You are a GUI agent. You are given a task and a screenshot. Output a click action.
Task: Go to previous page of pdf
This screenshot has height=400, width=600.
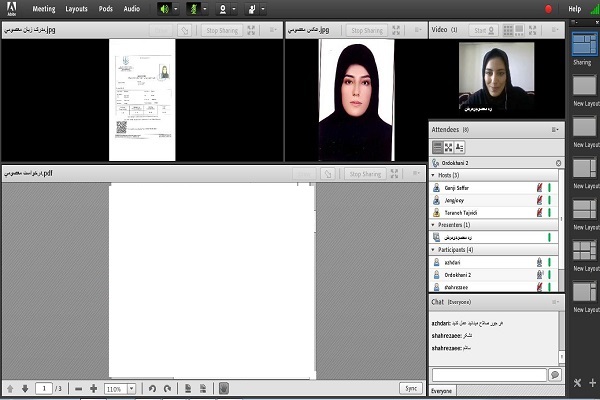[10, 389]
